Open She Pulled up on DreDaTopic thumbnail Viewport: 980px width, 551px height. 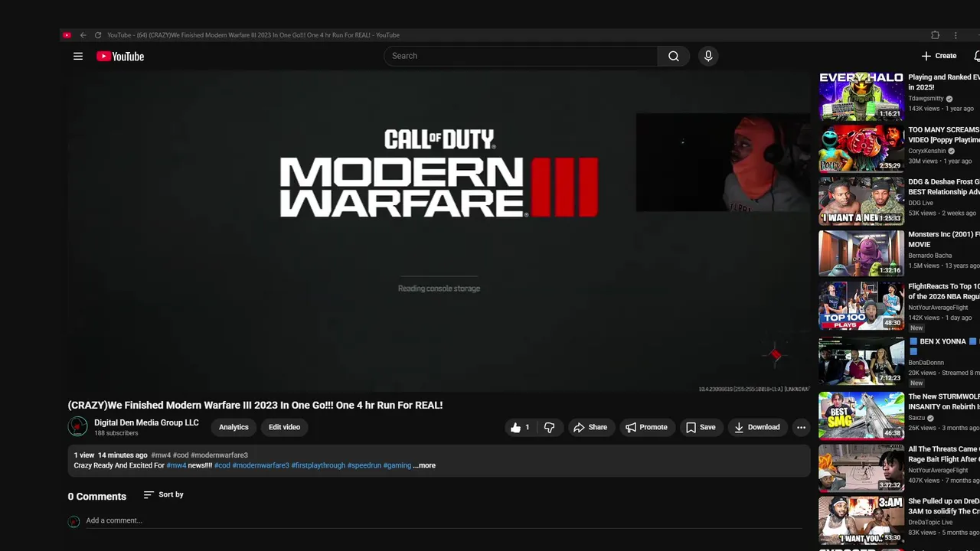(x=861, y=520)
